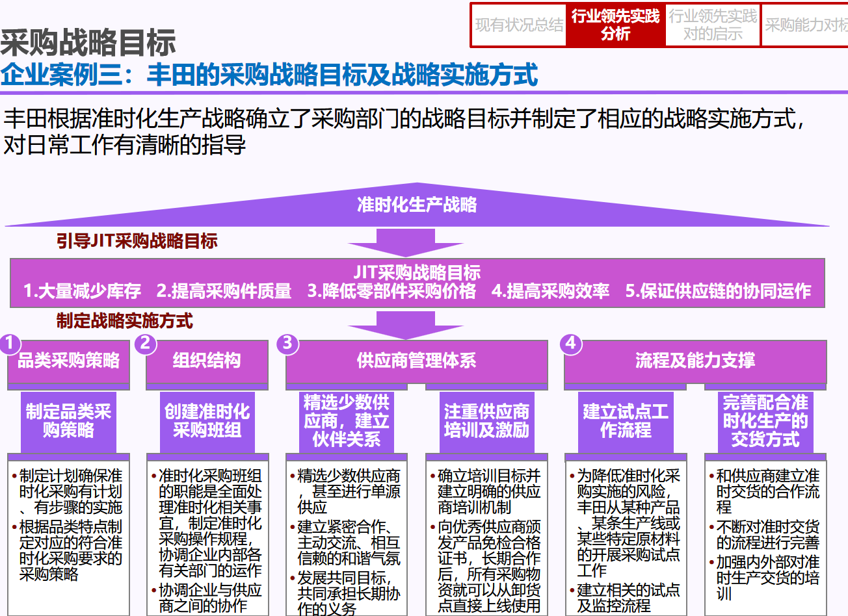Screen dimensions: 848x616
Task: Click the numbered circle 2 badge
Action: point(146,343)
